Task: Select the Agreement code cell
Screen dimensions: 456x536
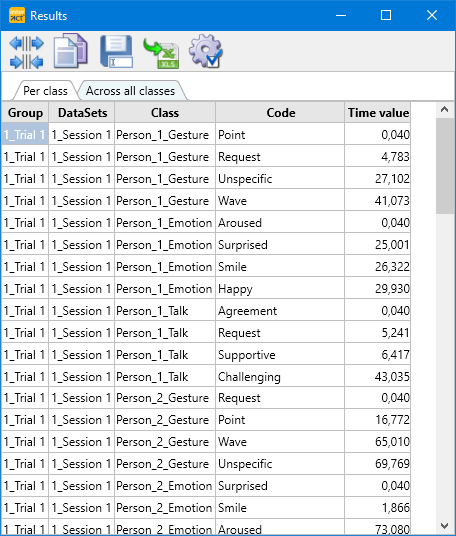Action: click(x=280, y=311)
